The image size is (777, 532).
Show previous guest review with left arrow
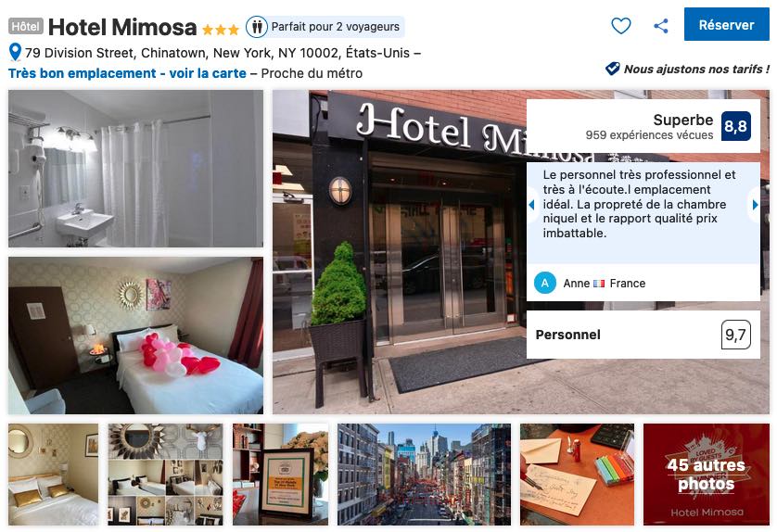point(531,204)
